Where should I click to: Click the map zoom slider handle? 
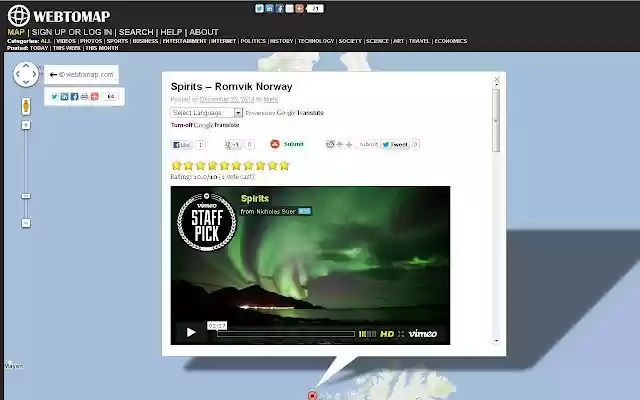coord(26,196)
